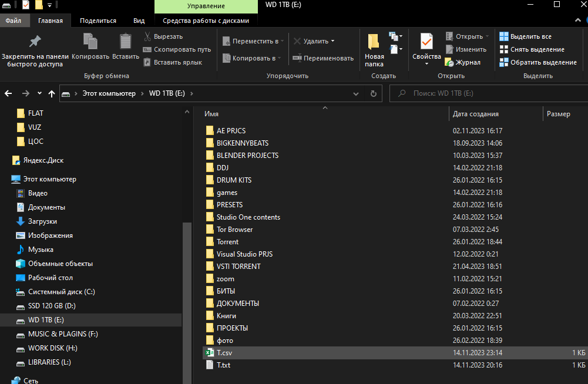Choose Вставить ярлык in the ribbon

click(173, 62)
